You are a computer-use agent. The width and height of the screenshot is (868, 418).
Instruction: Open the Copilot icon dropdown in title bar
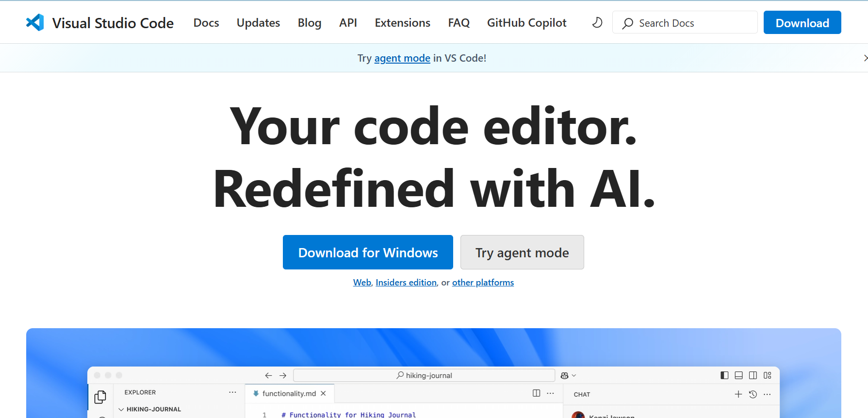click(x=568, y=375)
